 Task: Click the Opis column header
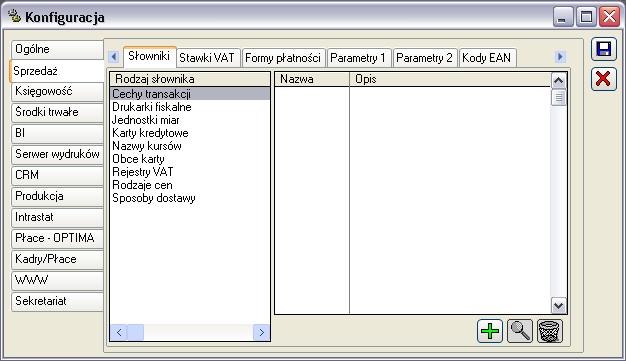tap(450, 79)
